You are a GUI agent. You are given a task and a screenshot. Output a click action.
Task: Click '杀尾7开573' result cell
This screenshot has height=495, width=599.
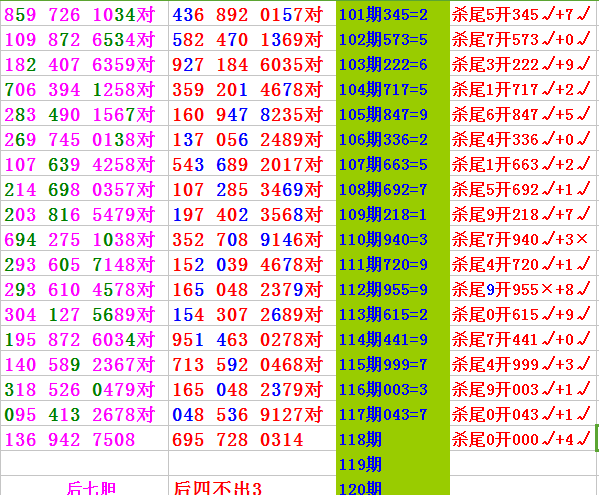tap(524, 39)
